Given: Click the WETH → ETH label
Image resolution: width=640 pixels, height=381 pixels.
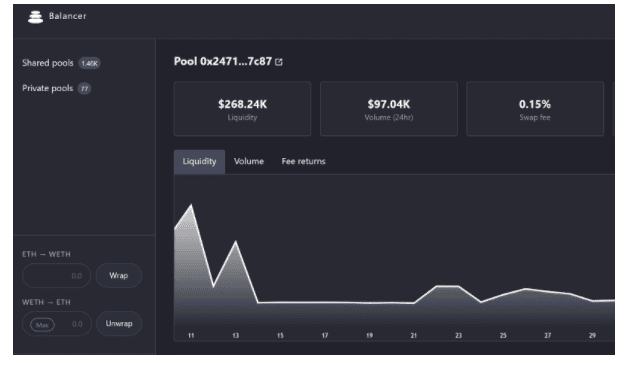Looking at the screenshot, I should tap(46, 303).
